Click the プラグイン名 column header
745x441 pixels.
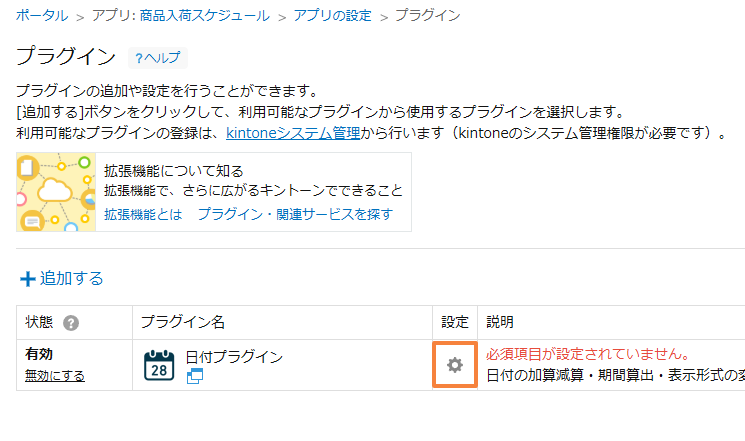pyautogui.click(x=183, y=322)
